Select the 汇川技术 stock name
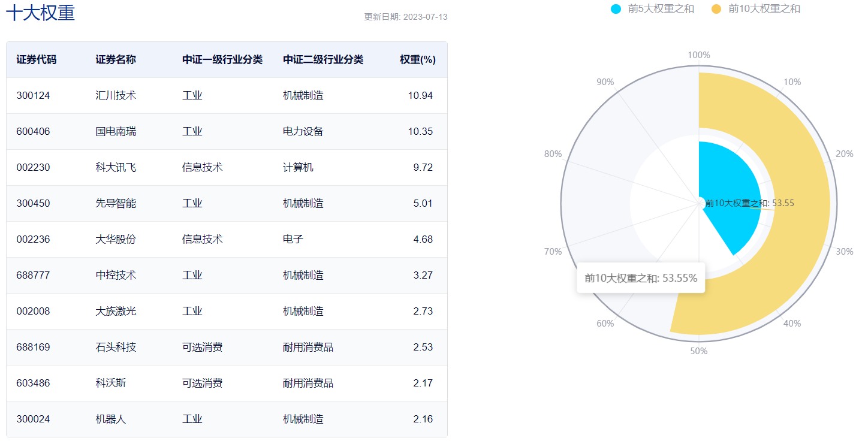868x441 pixels. [x=116, y=96]
